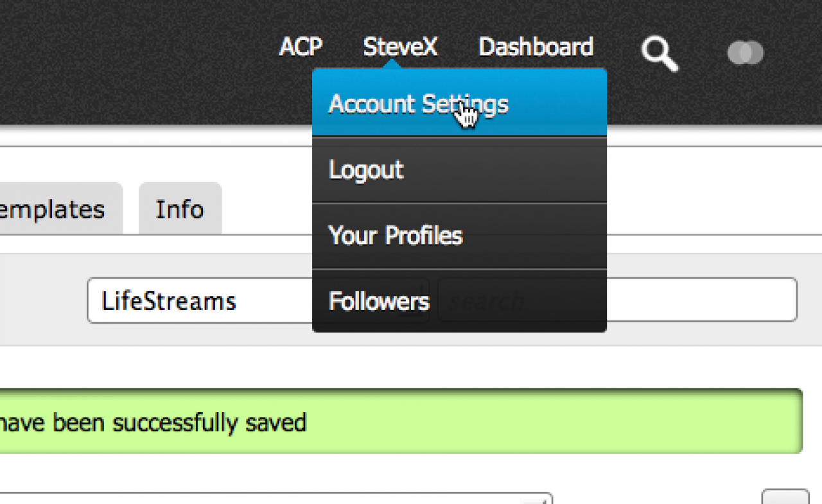
Task: Click the empty dark header area left of ACP
Action: [x=128, y=58]
